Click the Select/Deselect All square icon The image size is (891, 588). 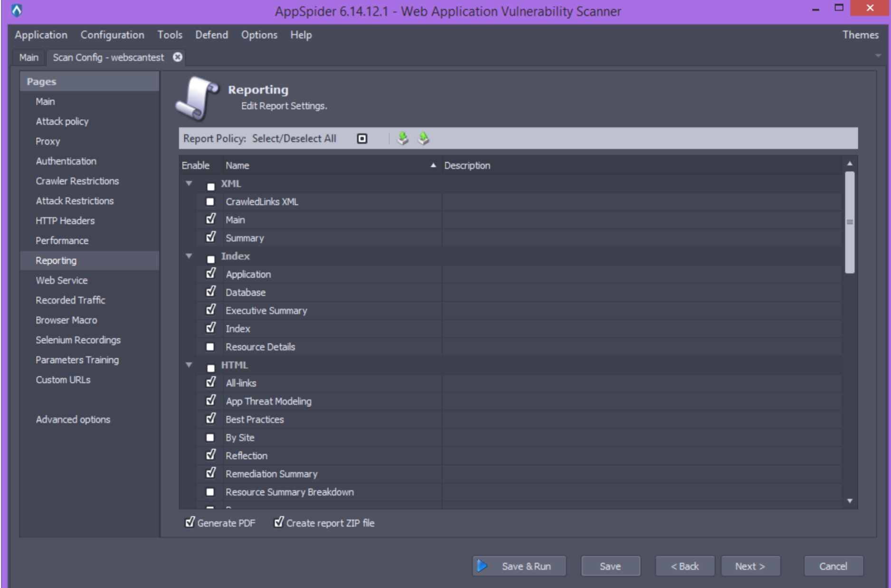362,139
